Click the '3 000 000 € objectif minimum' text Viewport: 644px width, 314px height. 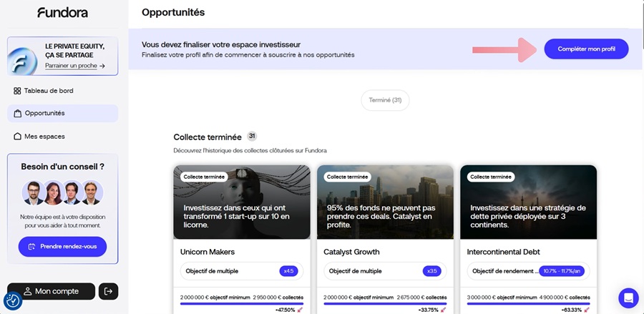502,297
